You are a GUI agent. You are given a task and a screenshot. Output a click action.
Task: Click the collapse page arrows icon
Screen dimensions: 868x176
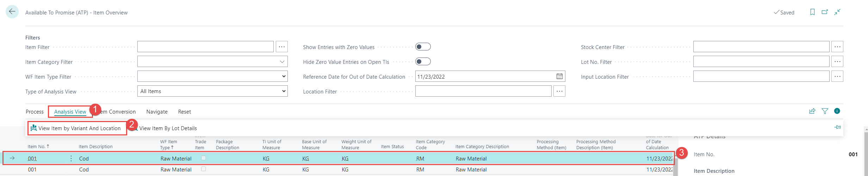(x=837, y=12)
